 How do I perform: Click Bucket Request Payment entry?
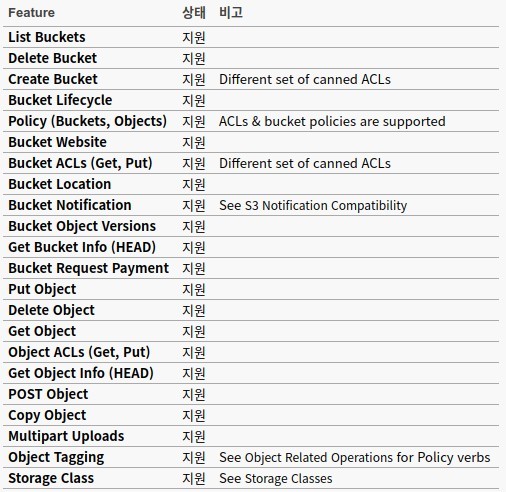[89, 268]
